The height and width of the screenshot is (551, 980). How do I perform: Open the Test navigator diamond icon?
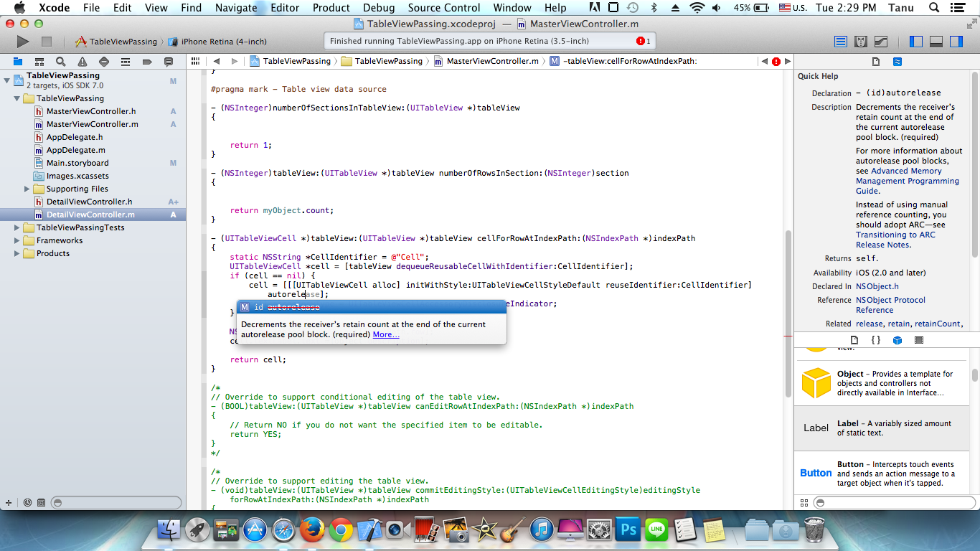[104, 62]
